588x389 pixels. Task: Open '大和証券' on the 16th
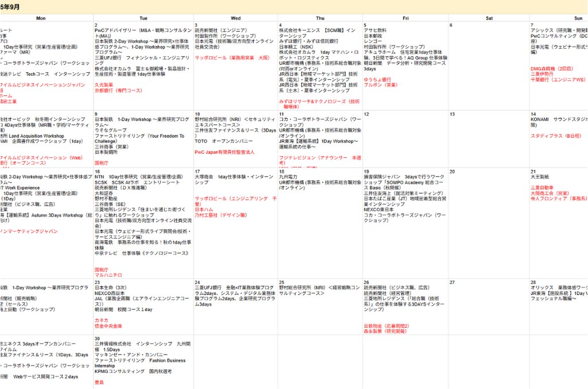[103, 193]
